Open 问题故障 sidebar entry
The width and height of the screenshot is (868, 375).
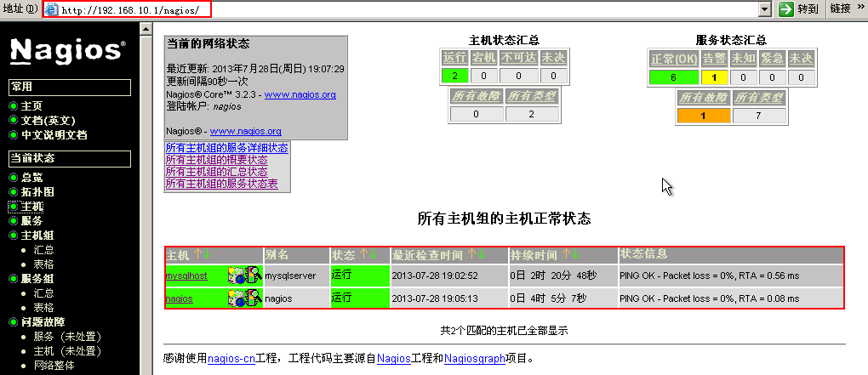[x=43, y=322]
